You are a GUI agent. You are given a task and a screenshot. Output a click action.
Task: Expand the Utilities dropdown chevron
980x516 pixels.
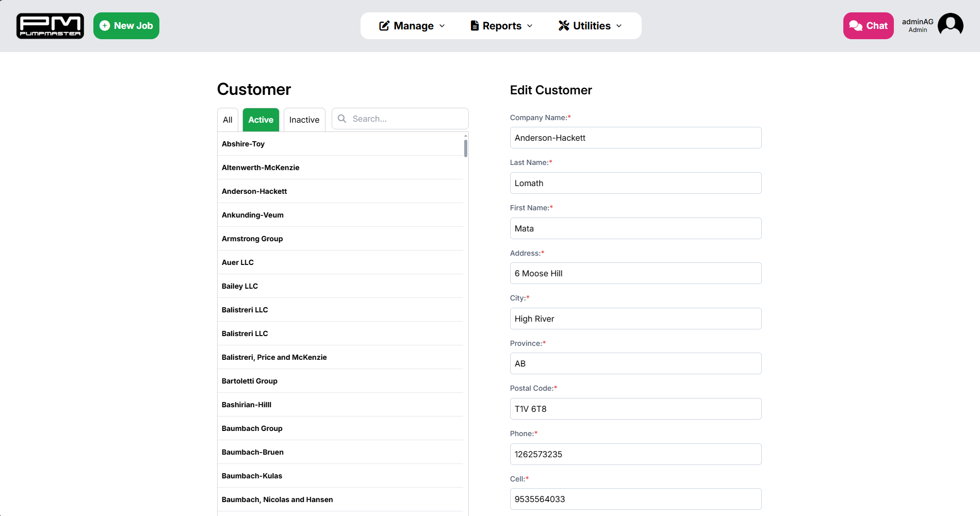coord(619,26)
